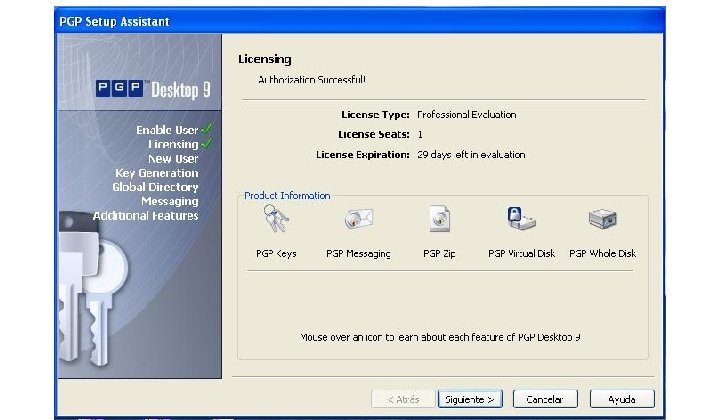Click the Authorization Successful message
This screenshot has height=420, width=720.
(312, 79)
